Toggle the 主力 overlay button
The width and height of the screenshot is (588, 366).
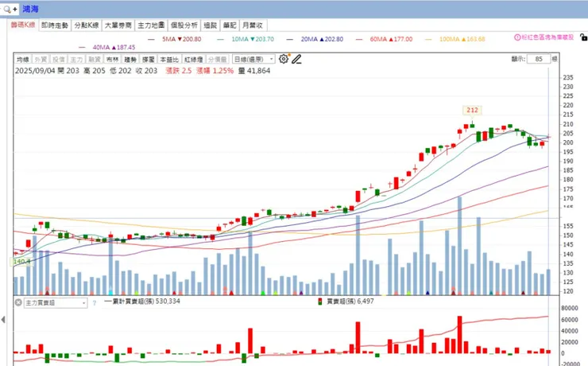76,60
